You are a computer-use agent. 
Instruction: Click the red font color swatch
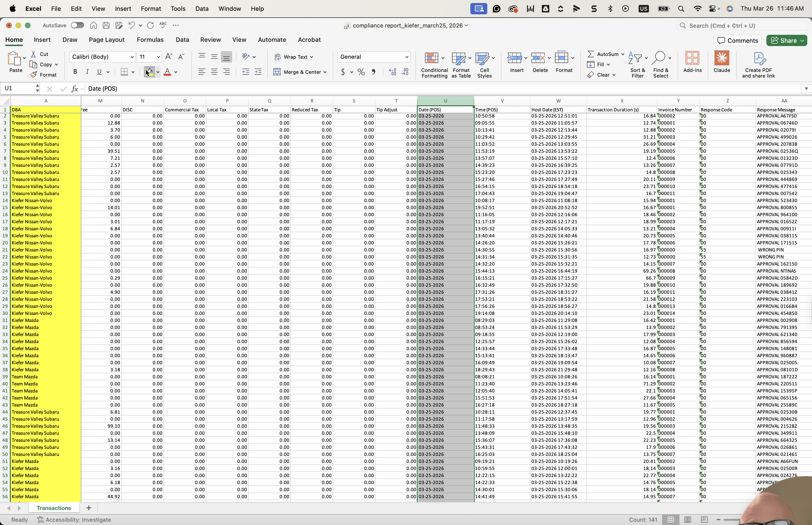[167, 72]
